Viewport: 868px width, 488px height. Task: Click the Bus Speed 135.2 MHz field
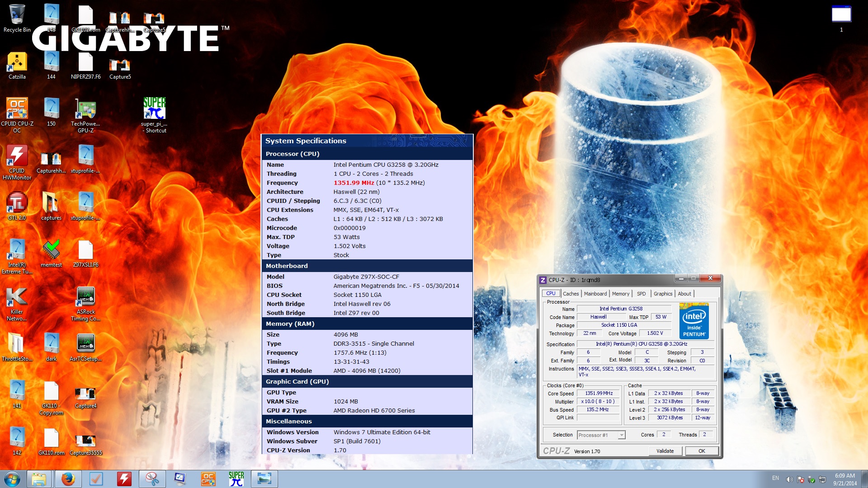point(599,410)
